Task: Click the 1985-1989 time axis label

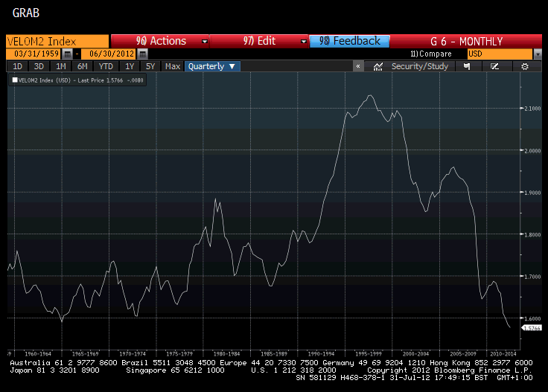Action: click(x=274, y=353)
